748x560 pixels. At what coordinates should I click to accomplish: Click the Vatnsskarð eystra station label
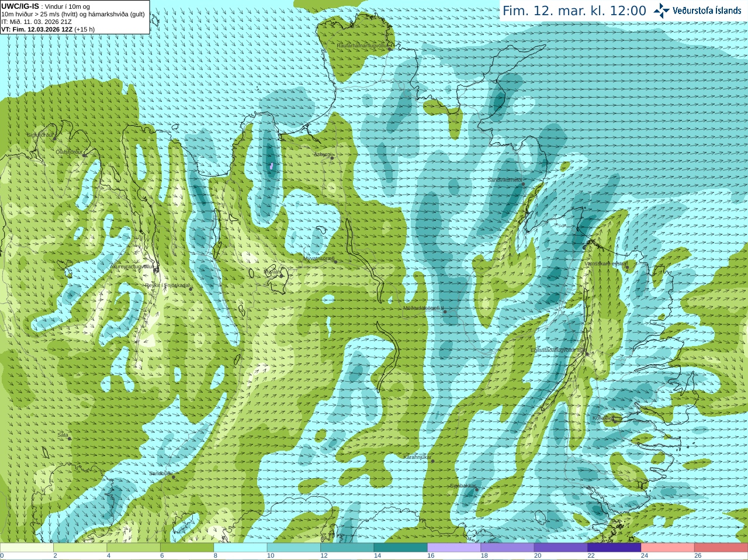tap(605, 264)
